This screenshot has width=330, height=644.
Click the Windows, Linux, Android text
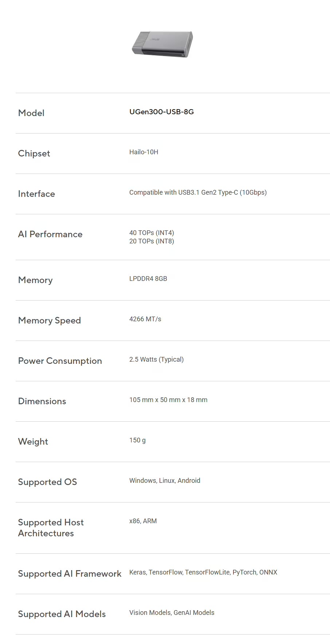click(x=165, y=481)
